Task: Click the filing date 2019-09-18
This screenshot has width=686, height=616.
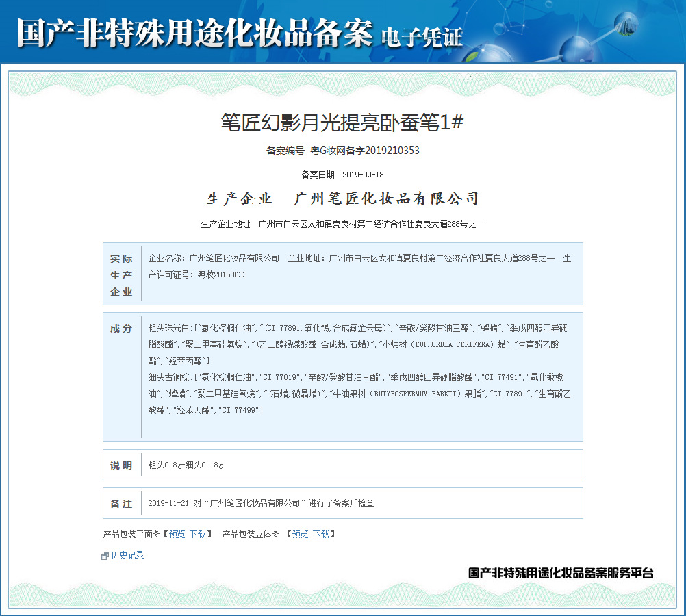Action: point(363,175)
